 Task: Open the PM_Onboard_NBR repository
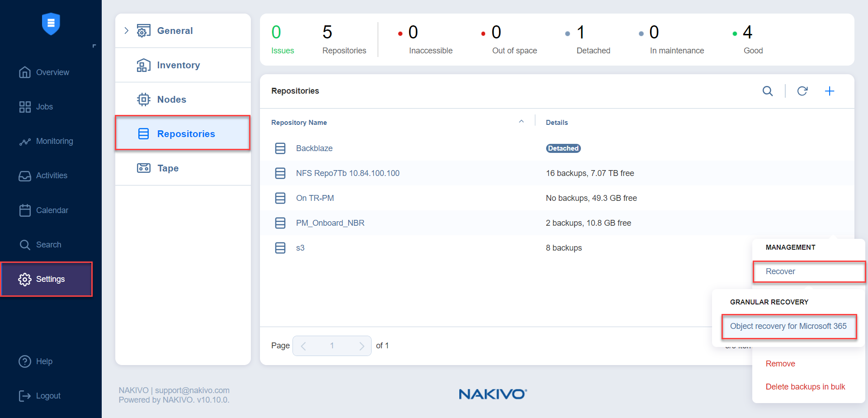tap(330, 223)
